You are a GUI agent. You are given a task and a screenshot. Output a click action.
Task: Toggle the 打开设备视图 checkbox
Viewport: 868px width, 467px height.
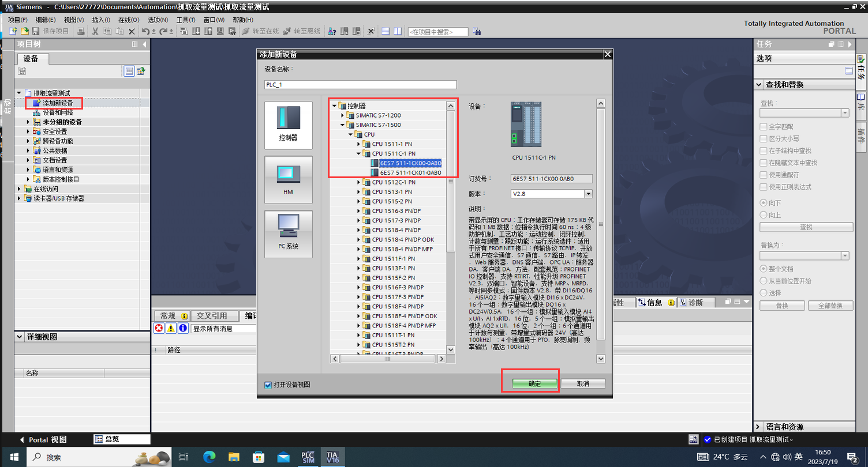268,385
